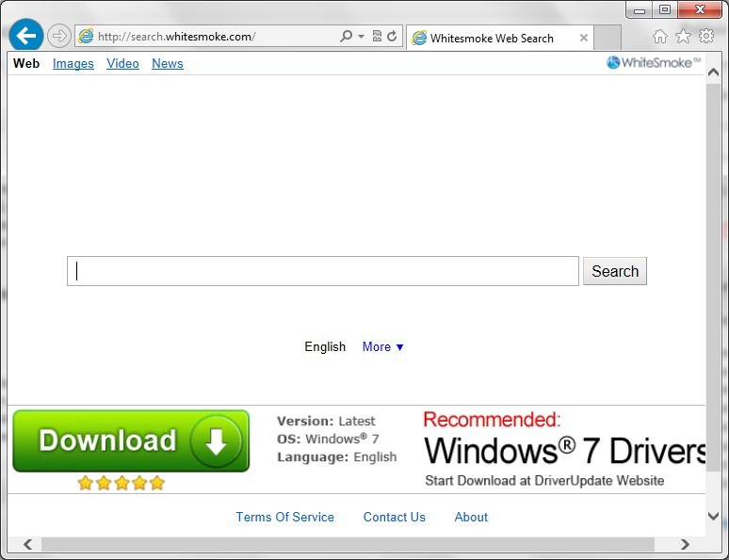Switch to Video search
Viewport: 729px width, 560px height.
(122, 64)
